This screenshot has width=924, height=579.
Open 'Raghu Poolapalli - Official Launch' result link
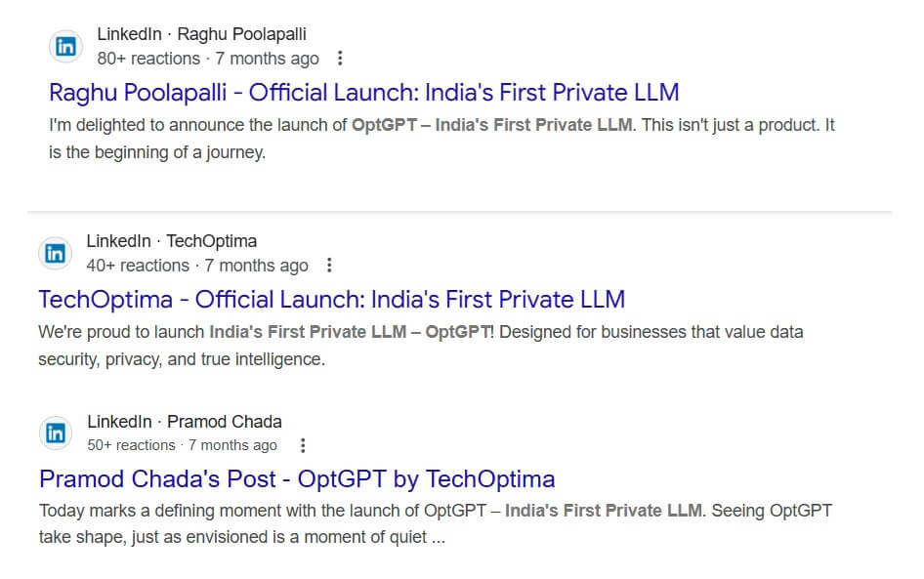pyautogui.click(x=363, y=93)
